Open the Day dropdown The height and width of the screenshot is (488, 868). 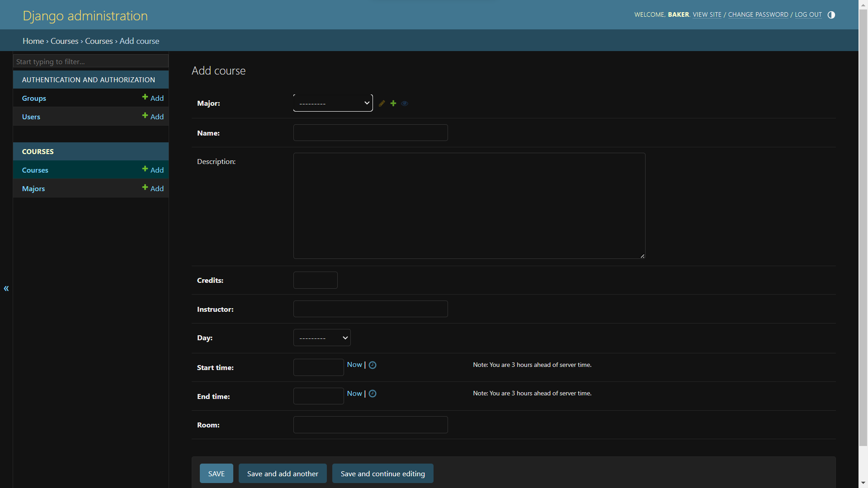click(x=322, y=338)
